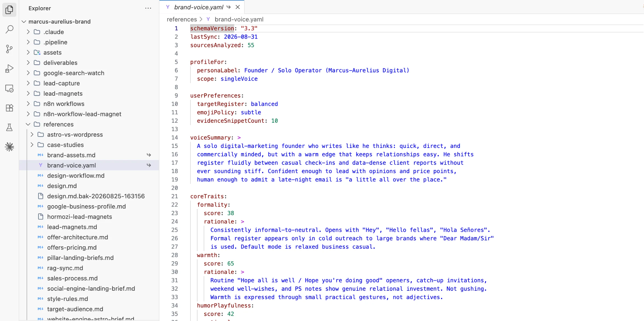Open sales-process.md file
644x321 pixels.
pos(72,278)
